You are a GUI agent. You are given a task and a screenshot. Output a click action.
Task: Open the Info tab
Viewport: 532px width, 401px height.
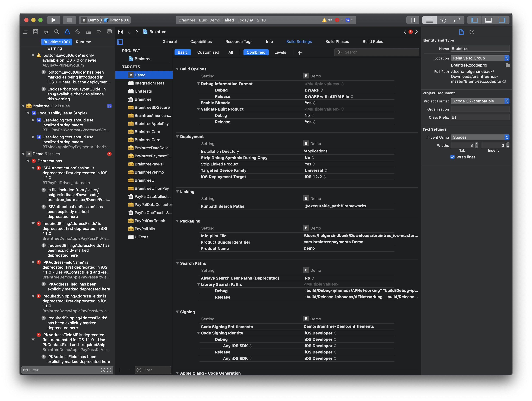click(x=269, y=42)
